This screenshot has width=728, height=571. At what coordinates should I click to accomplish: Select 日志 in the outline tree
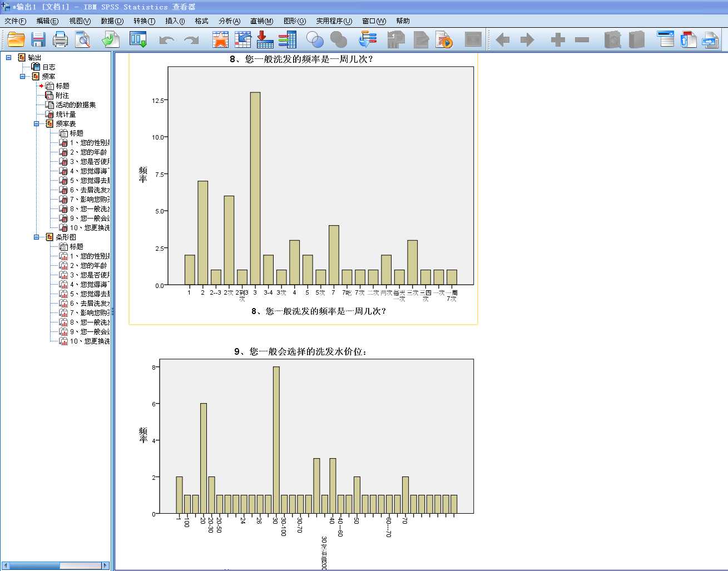(49, 67)
